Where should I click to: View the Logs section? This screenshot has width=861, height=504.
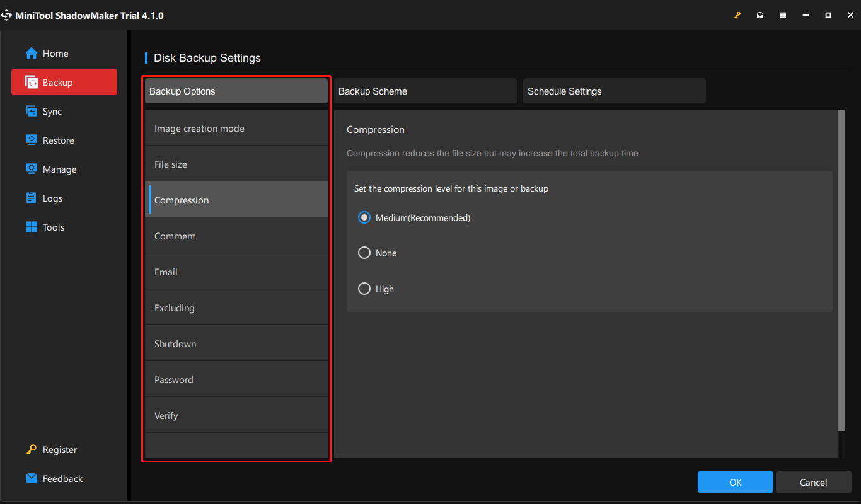click(52, 198)
